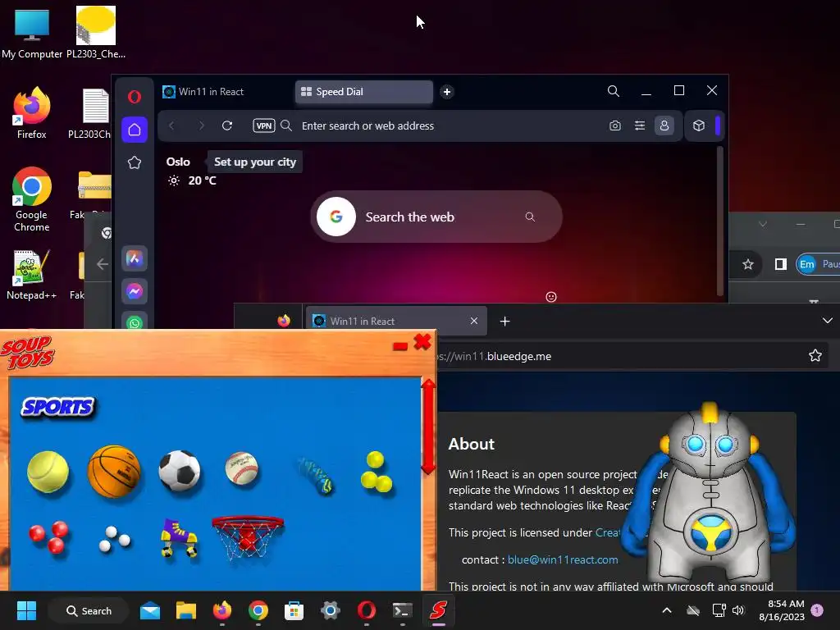The image size is (840, 630).
Task: Open the volume speaker tray icon
Action: (x=738, y=610)
